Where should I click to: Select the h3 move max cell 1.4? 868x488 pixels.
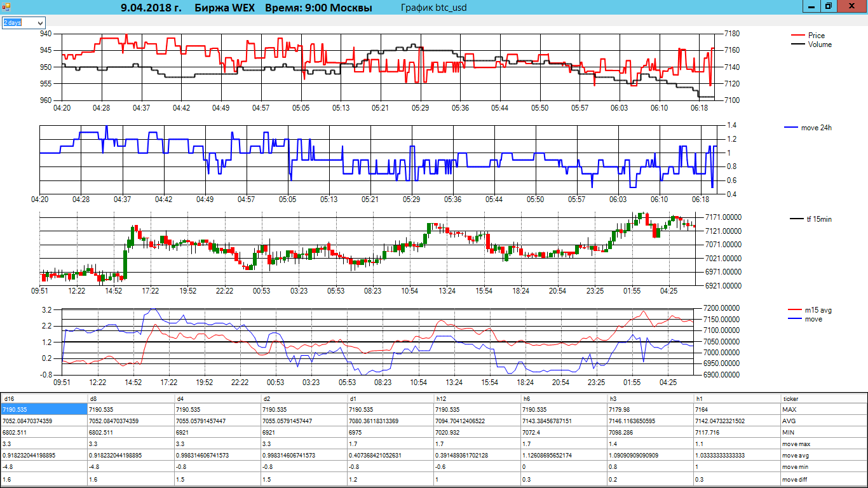(650, 444)
